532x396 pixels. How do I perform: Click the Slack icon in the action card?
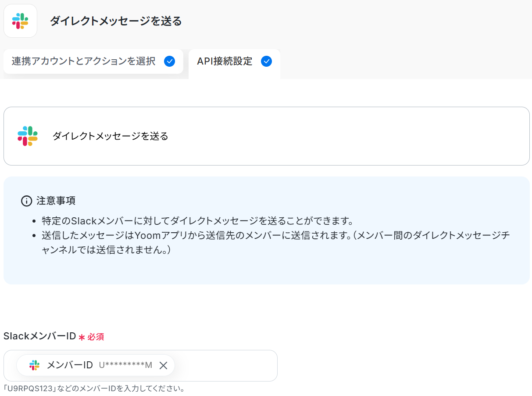28,136
